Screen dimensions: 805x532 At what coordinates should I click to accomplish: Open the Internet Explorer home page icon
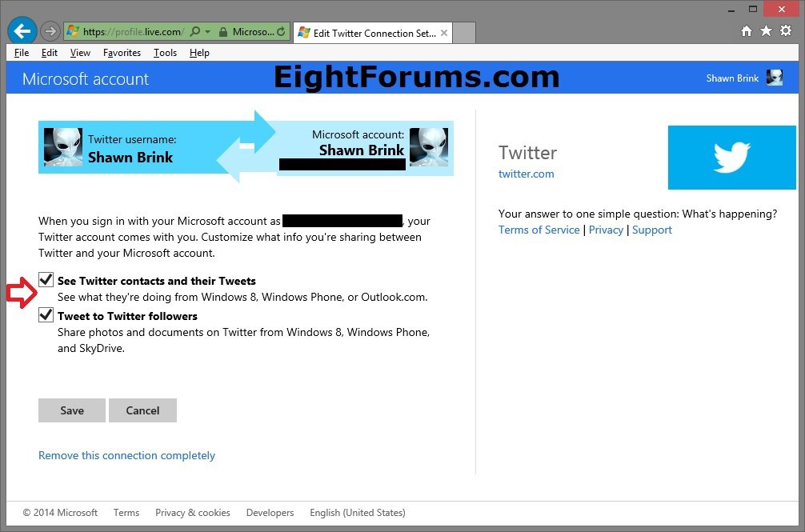[x=747, y=31]
